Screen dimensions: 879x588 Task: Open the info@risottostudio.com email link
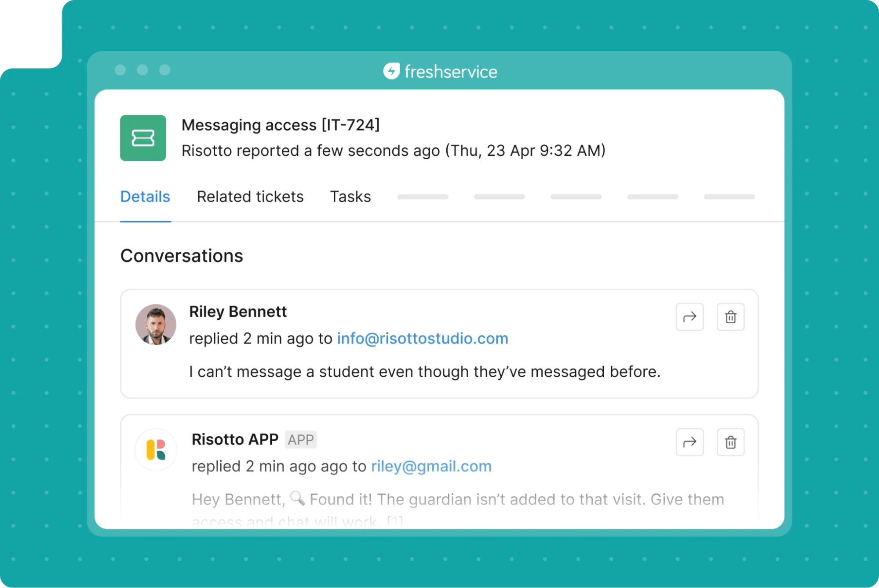pos(423,338)
